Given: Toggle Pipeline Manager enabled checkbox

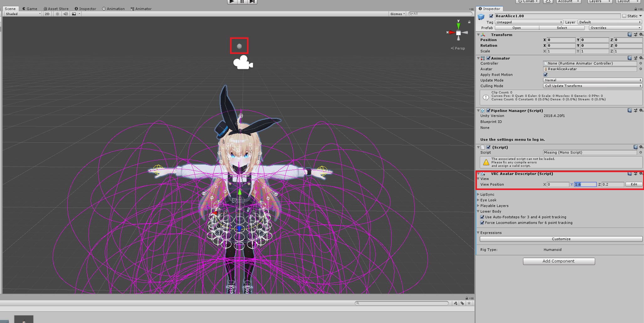Looking at the screenshot, I should tap(488, 110).
